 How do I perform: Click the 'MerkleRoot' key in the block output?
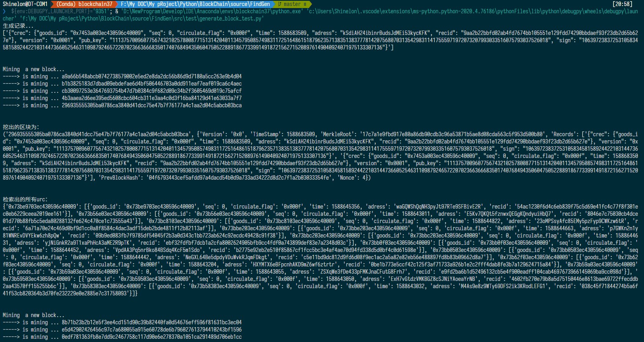[x=338, y=134]
